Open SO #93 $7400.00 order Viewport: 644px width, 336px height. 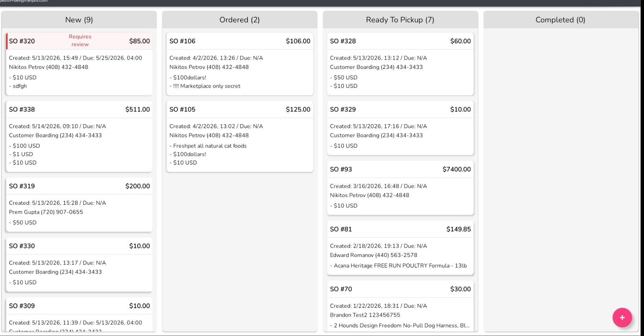(400, 188)
